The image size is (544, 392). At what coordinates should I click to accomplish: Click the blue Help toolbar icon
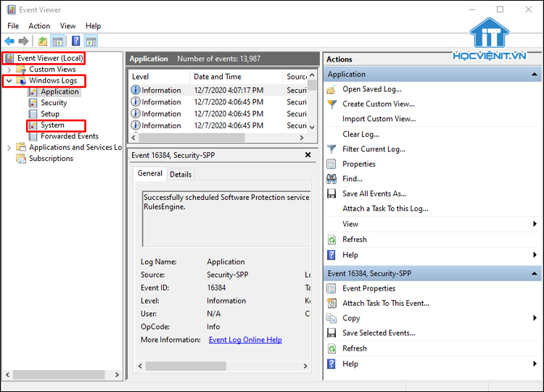click(76, 41)
